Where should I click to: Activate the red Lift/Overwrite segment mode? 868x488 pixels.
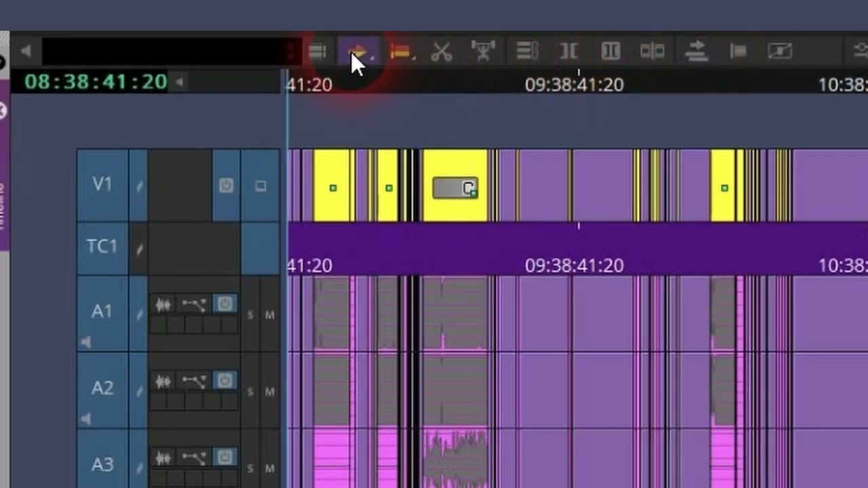pos(401,52)
